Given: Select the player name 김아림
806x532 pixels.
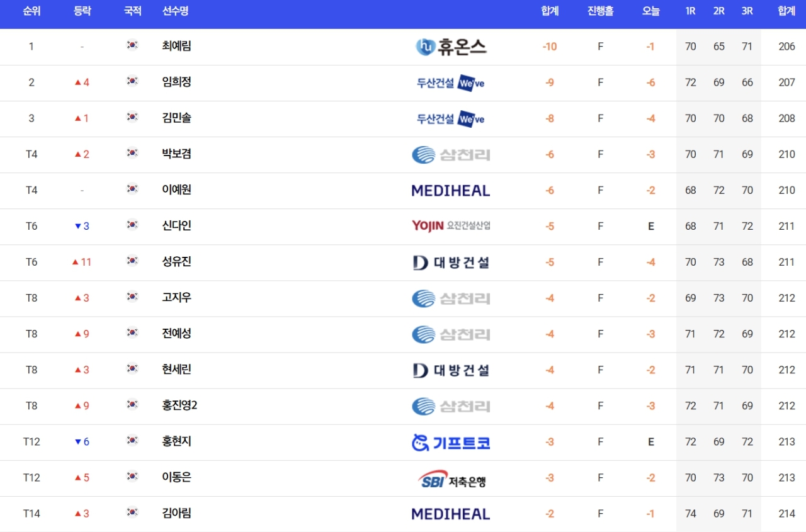Looking at the screenshot, I should tap(176, 512).
